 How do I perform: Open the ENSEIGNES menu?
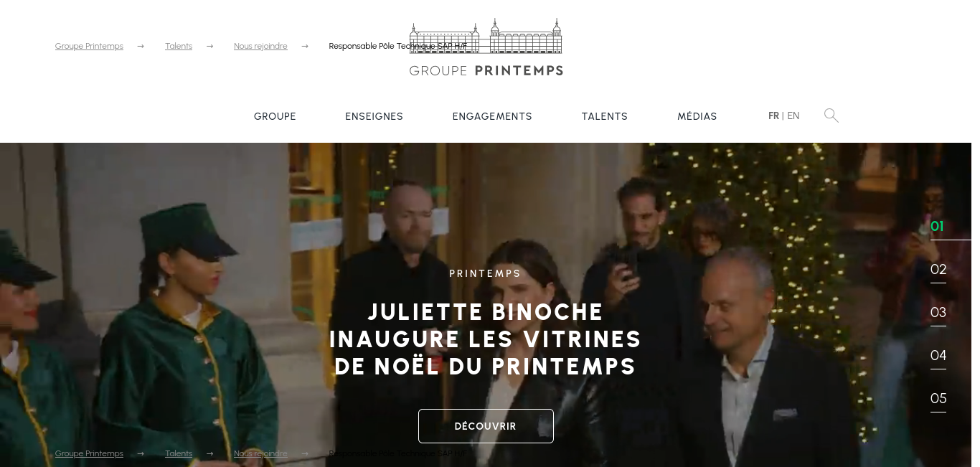[374, 116]
